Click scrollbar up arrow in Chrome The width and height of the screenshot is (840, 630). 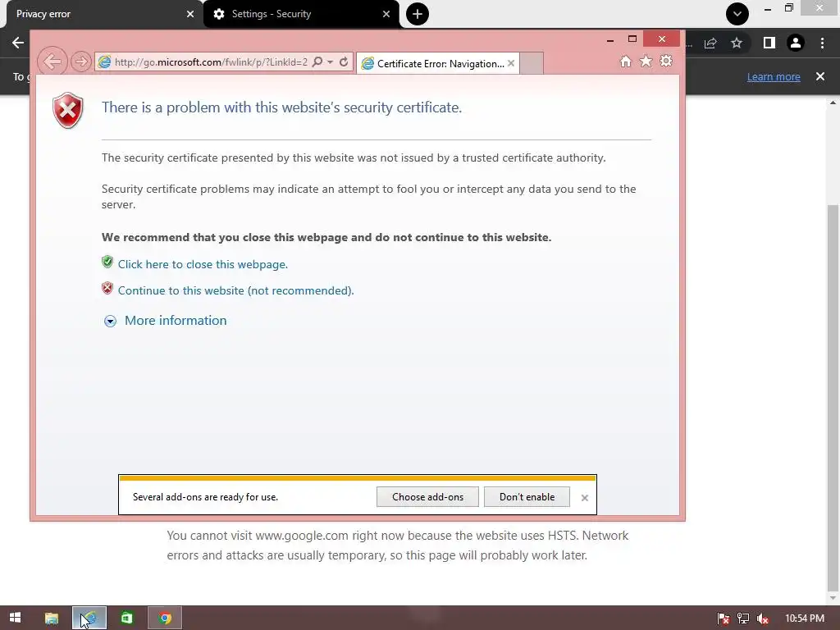[833, 103]
